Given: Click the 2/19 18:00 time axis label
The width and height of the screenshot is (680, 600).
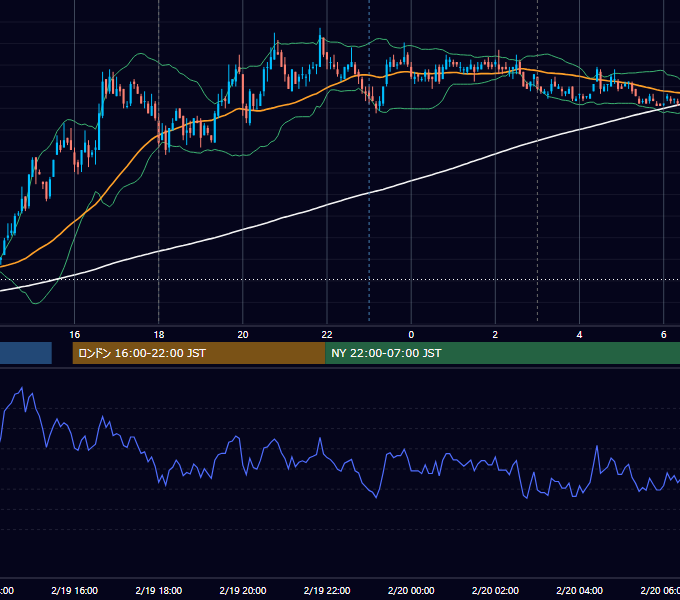Looking at the screenshot, I should [159, 590].
